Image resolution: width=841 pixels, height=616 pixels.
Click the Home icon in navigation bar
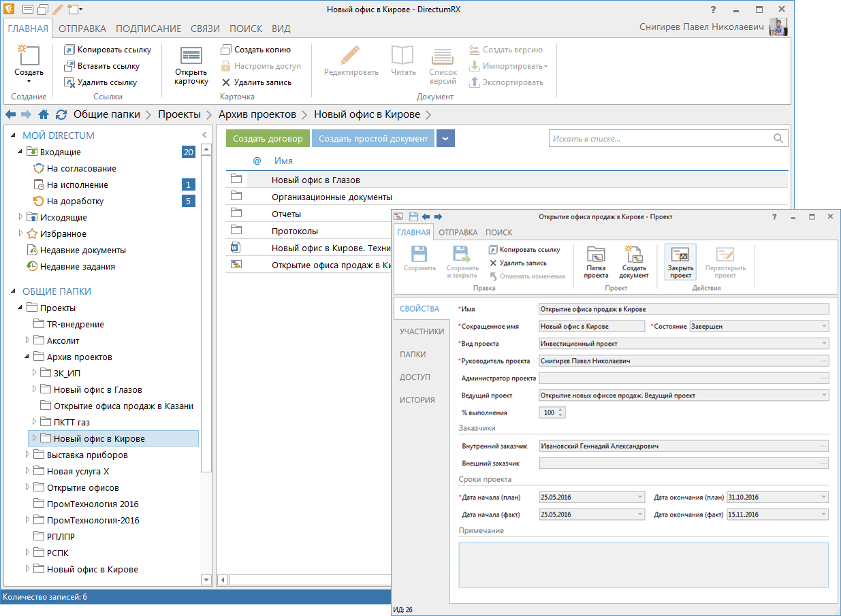tap(44, 114)
